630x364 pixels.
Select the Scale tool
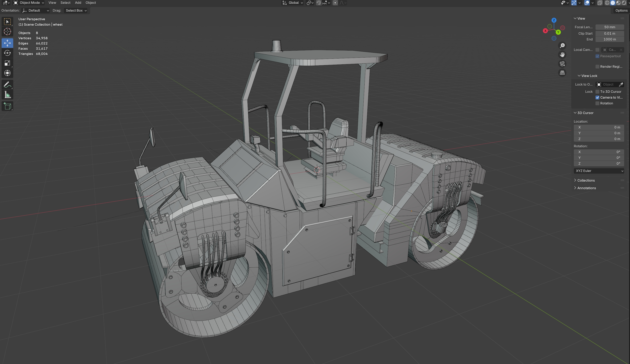pyautogui.click(x=7, y=63)
